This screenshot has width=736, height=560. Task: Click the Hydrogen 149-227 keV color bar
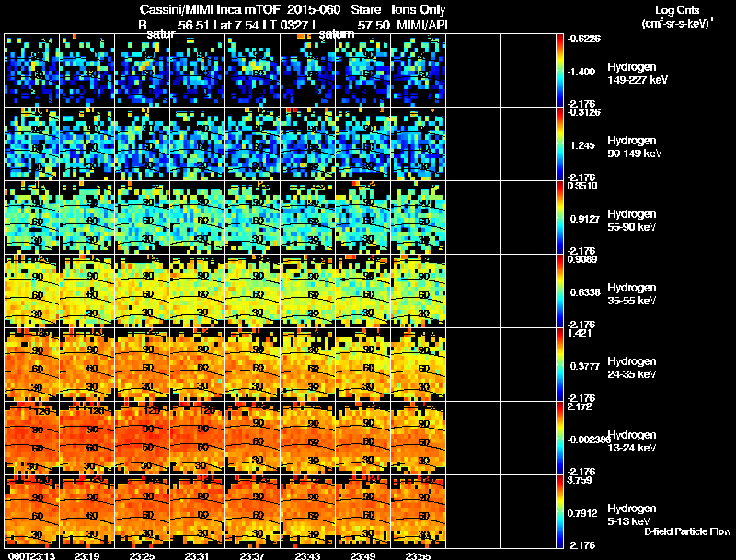pyautogui.click(x=559, y=71)
